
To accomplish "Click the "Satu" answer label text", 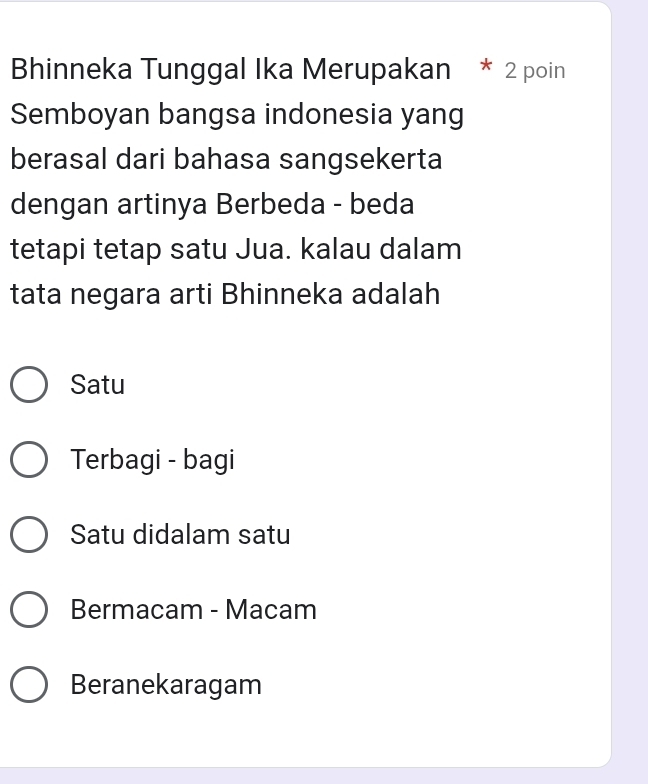I will coord(99,385).
